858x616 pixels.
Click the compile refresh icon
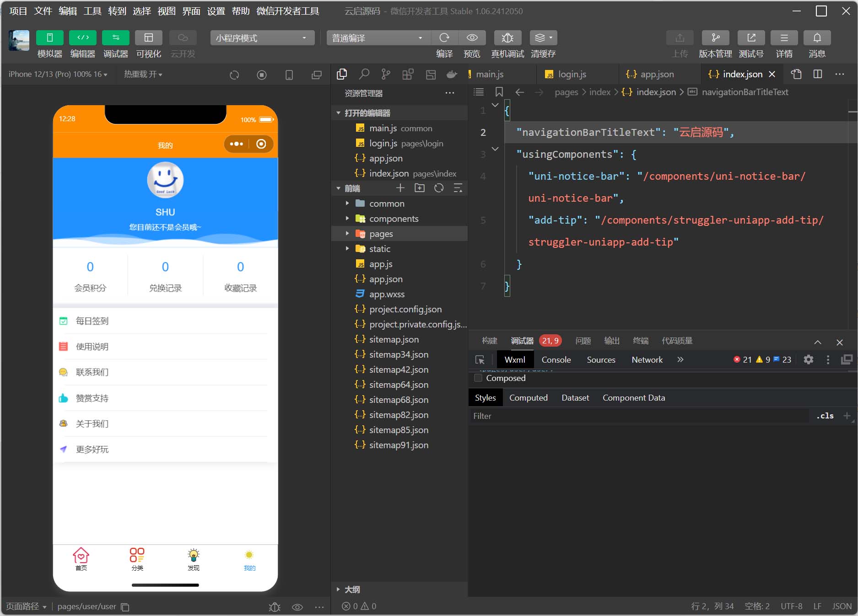click(x=444, y=38)
